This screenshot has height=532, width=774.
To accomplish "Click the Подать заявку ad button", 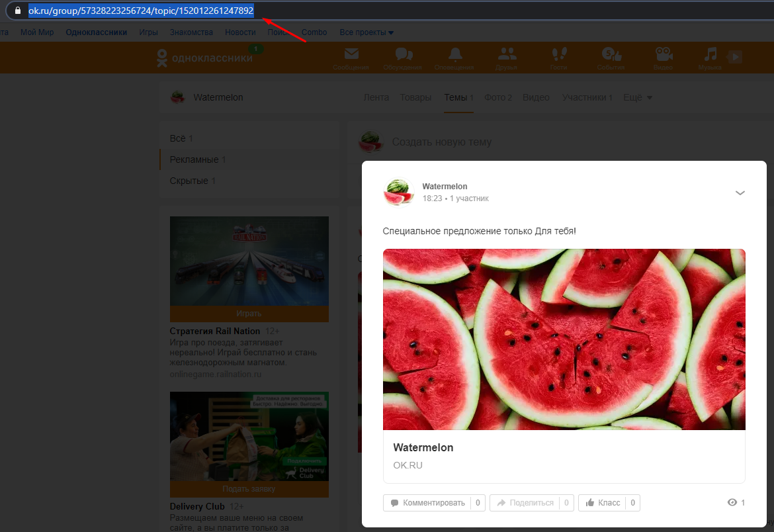I will tap(249, 489).
